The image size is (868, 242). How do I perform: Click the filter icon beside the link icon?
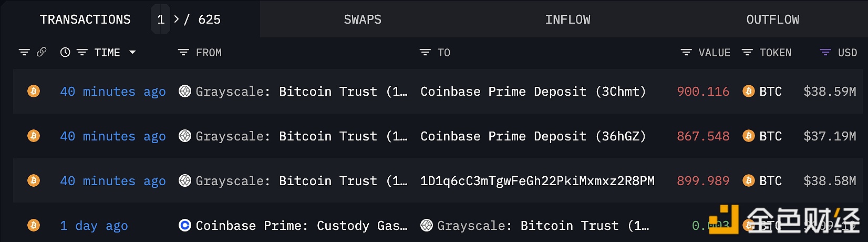tap(24, 52)
